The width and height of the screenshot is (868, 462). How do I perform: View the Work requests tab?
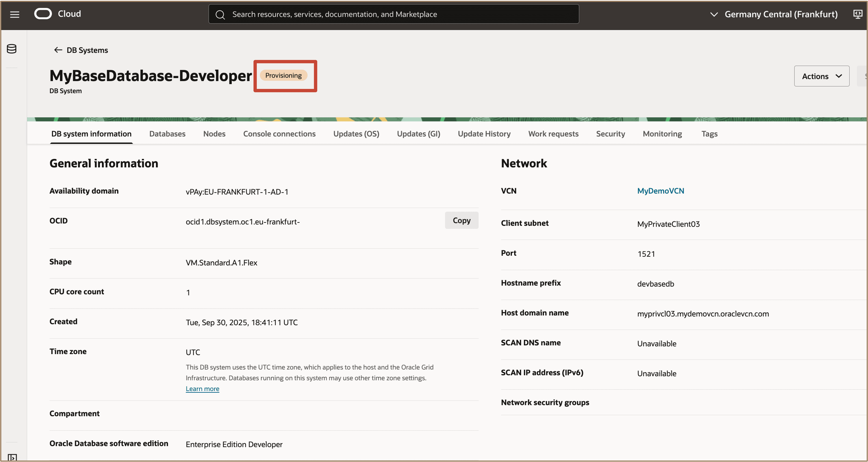[553, 133]
